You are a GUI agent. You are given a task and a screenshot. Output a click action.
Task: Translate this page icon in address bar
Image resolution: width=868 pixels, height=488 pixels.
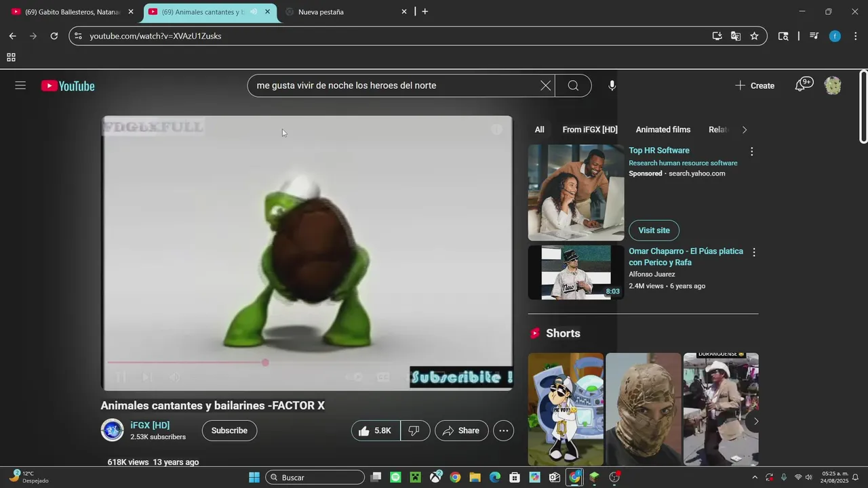(x=736, y=36)
